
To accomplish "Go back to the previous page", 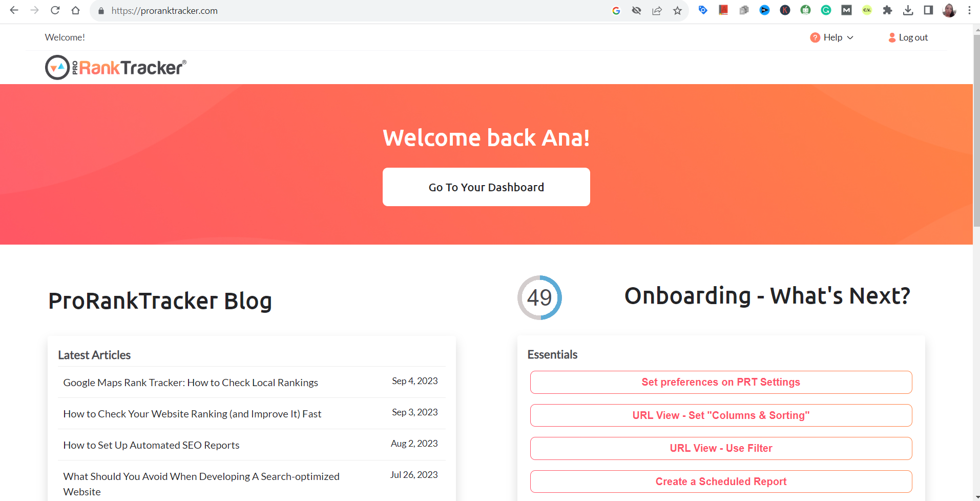I will click(x=14, y=10).
